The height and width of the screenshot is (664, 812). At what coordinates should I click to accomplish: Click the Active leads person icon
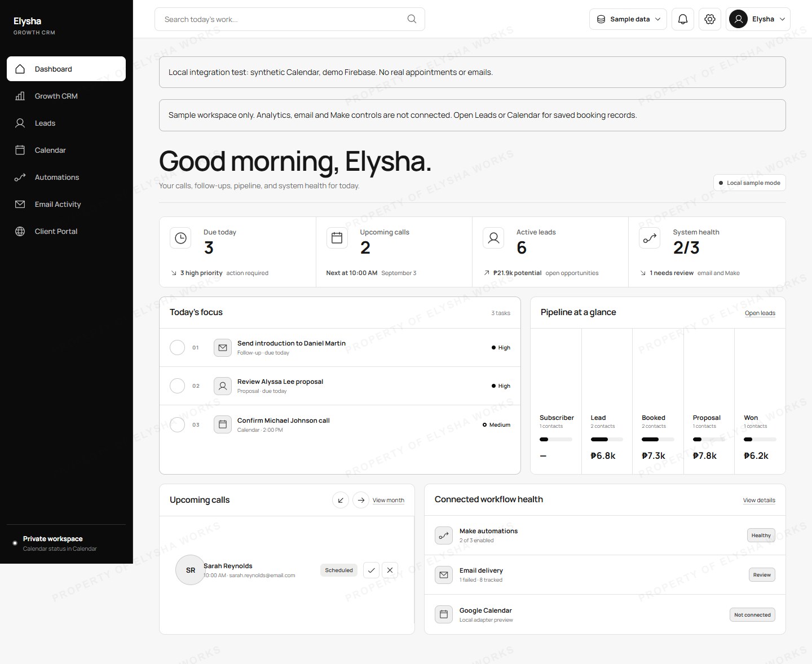[493, 238]
